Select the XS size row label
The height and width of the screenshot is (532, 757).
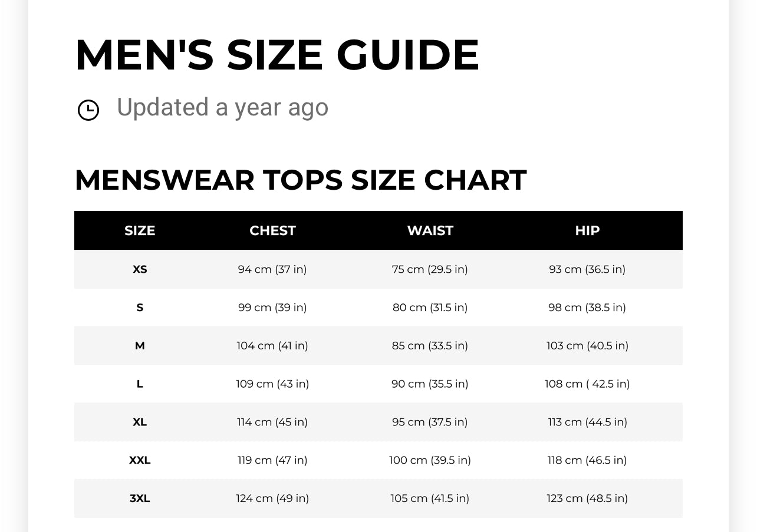point(140,269)
